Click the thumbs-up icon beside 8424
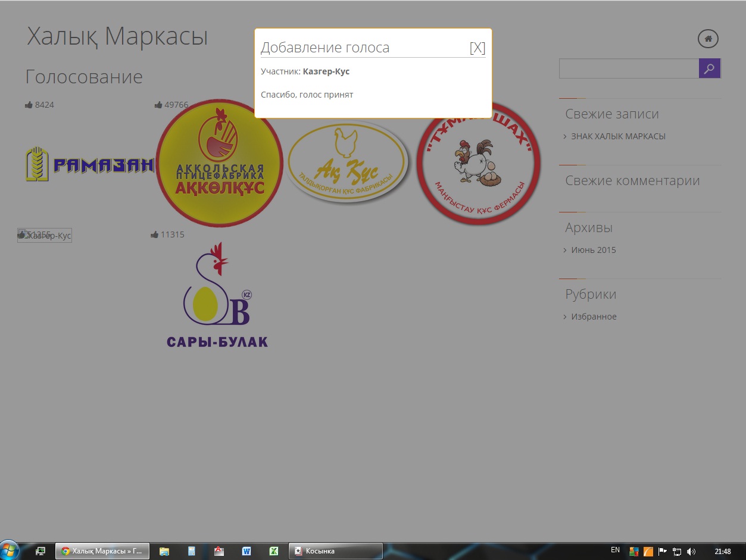 click(29, 105)
